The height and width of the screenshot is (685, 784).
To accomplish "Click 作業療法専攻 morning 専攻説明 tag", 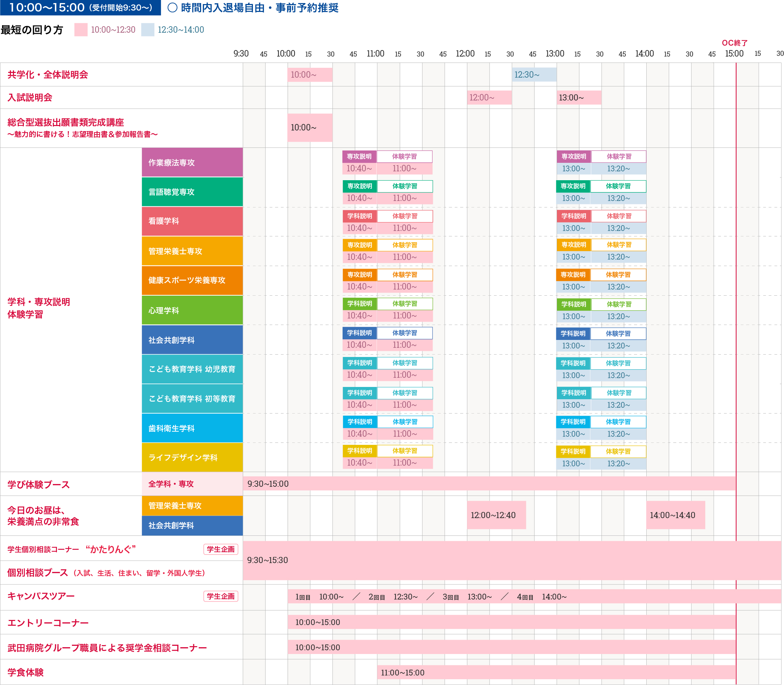I will (360, 156).
